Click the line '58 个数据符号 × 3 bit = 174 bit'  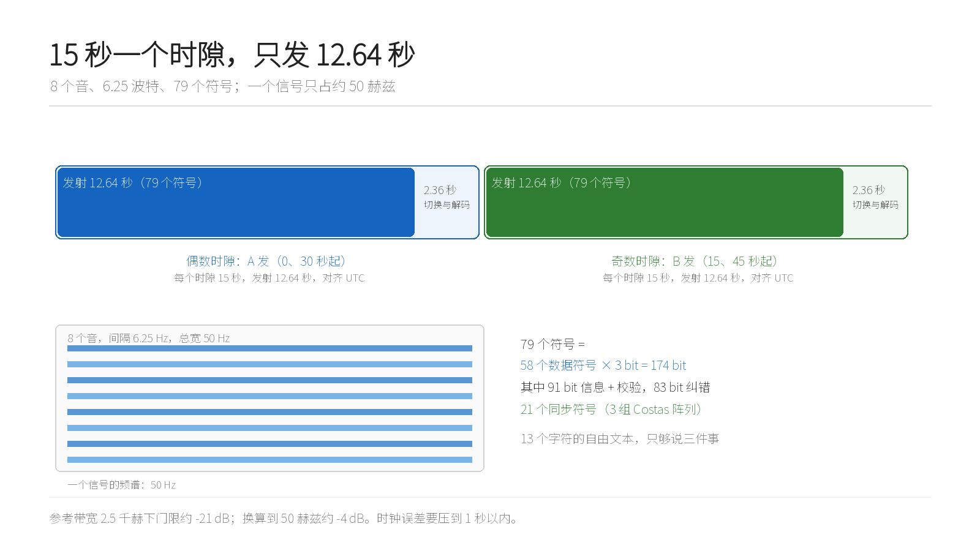coord(603,365)
